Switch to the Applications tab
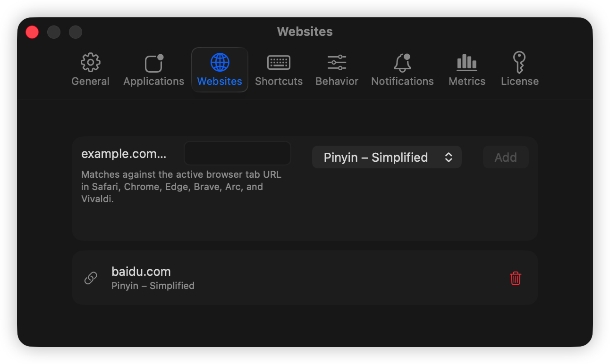The image size is (610, 364). (x=154, y=70)
